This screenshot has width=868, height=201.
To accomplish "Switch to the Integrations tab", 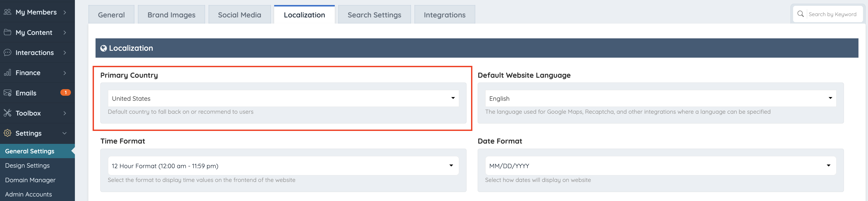I will pos(444,15).
